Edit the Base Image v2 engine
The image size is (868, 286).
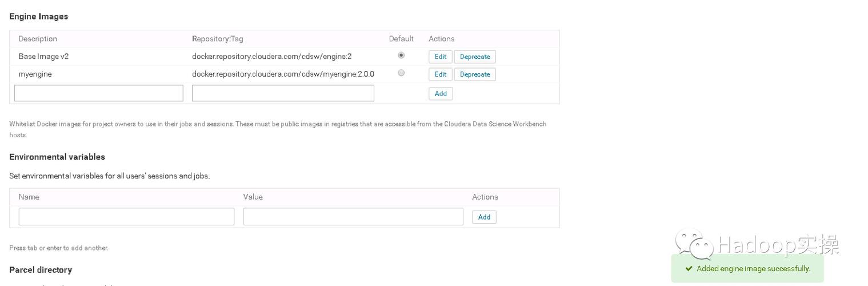coord(440,57)
